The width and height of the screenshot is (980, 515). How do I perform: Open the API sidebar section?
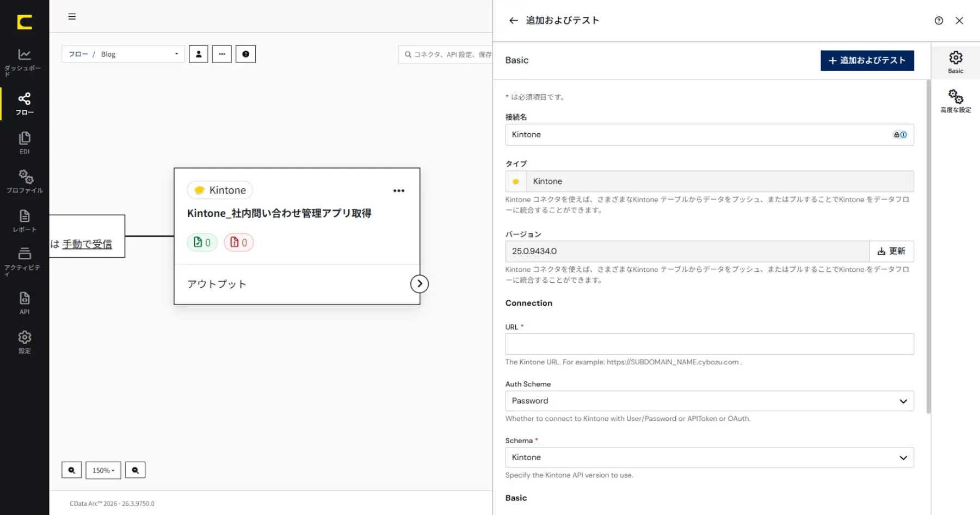24,303
